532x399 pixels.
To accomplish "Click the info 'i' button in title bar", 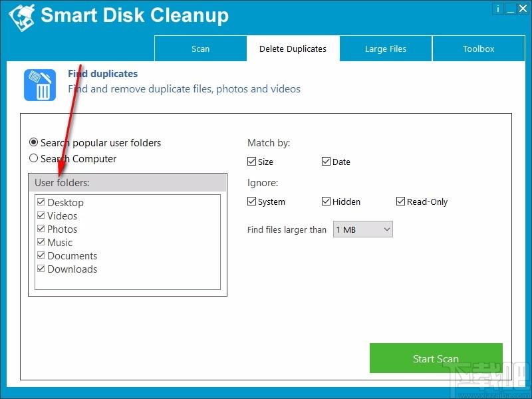I will coord(497,9).
